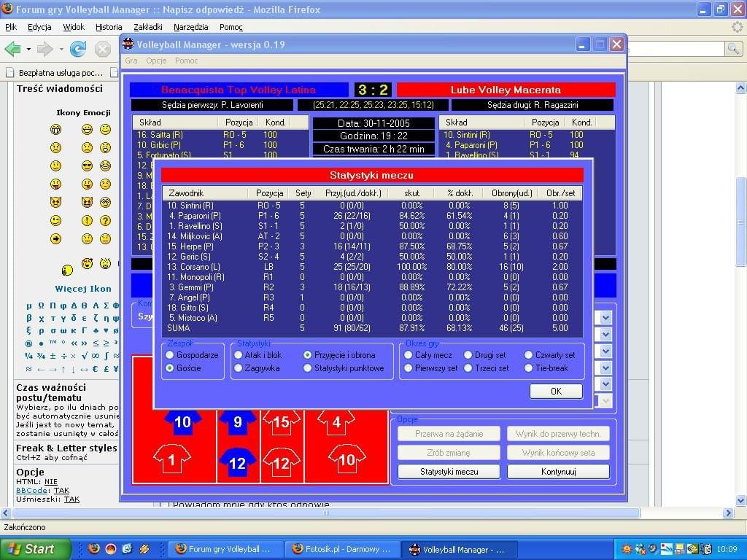Screen dimensions: 747x560
Task: Select the blue number 9 jersey
Action: point(238,422)
